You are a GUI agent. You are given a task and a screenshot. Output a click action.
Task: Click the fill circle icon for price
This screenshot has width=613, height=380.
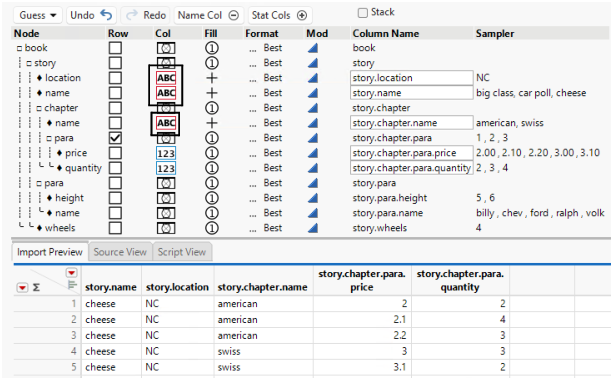click(x=212, y=153)
